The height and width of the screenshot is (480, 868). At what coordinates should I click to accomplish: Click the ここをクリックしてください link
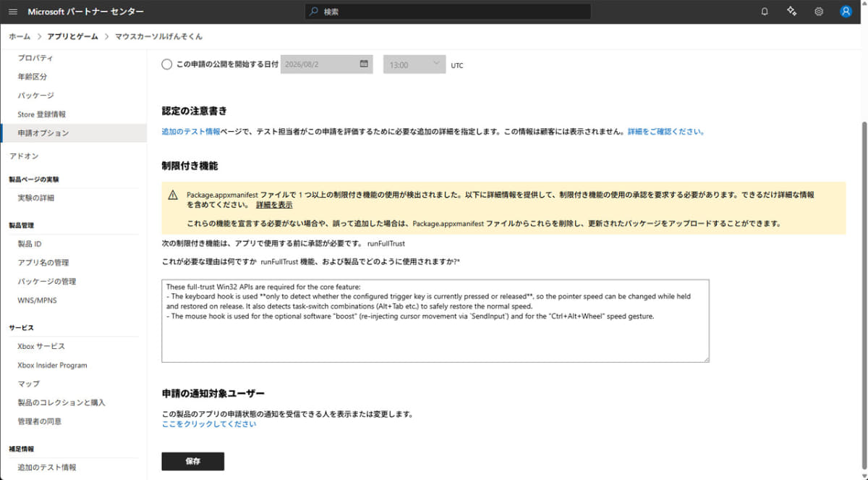(209, 424)
